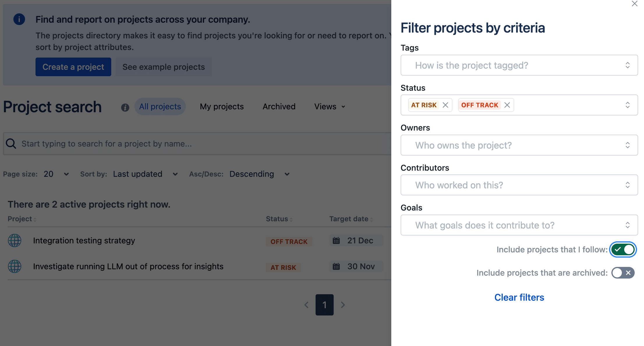This screenshot has height=346, width=644.
Task: Open the Contributors filter dropdown
Action: tap(519, 185)
